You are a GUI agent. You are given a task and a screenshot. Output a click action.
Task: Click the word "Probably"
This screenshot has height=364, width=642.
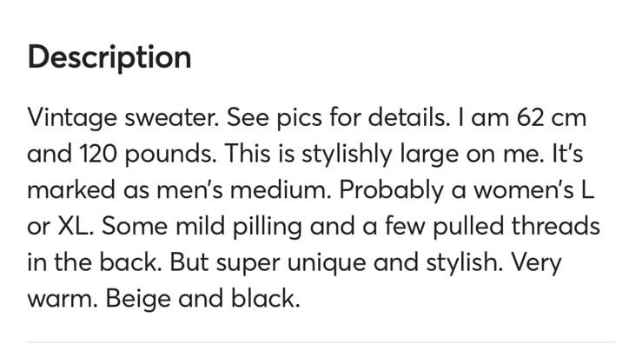pyautogui.click(x=391, y=191)
